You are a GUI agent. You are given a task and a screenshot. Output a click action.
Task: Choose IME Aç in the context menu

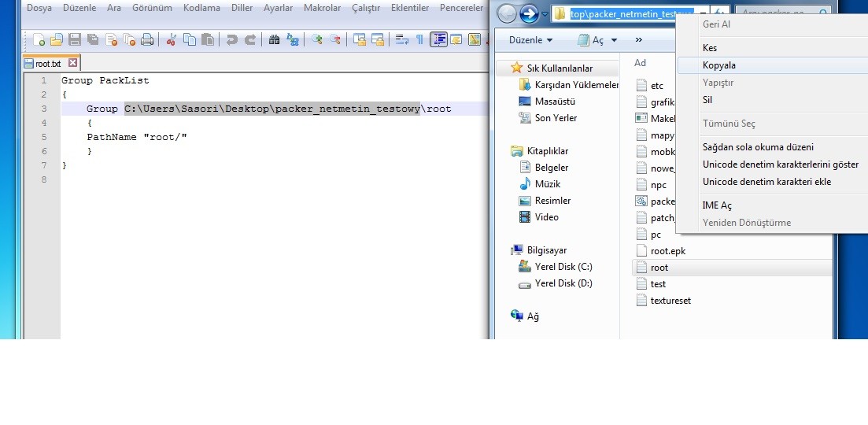(x=772, y=205)
